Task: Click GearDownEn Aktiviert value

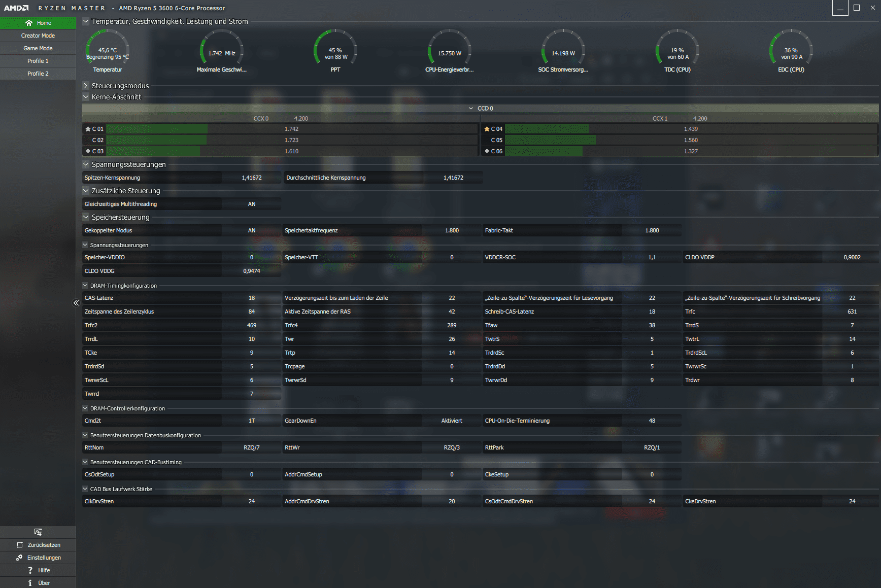Action: (452, 421)
